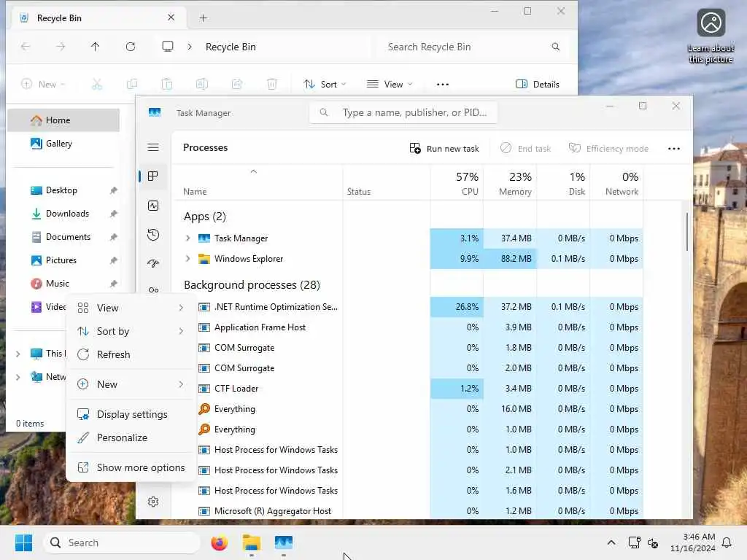Sort processes by Network column
The width and height of the screenshot is (747, 560).
617,184
